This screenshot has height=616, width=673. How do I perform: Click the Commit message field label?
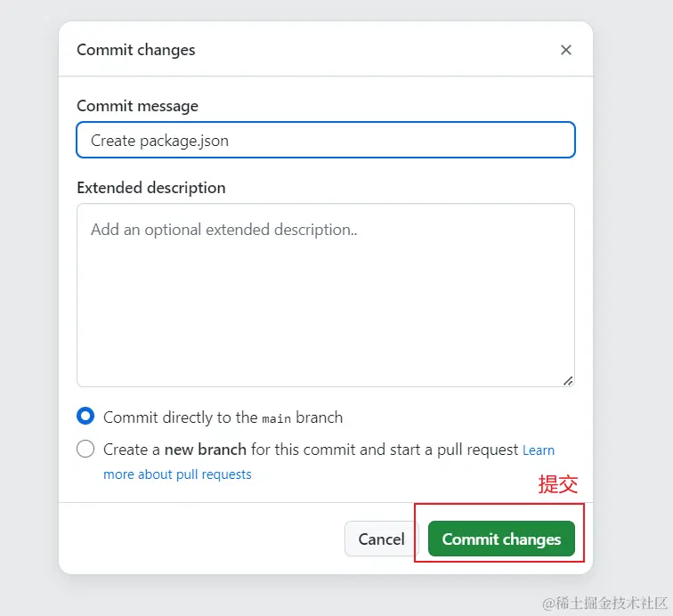pos(137,106)
